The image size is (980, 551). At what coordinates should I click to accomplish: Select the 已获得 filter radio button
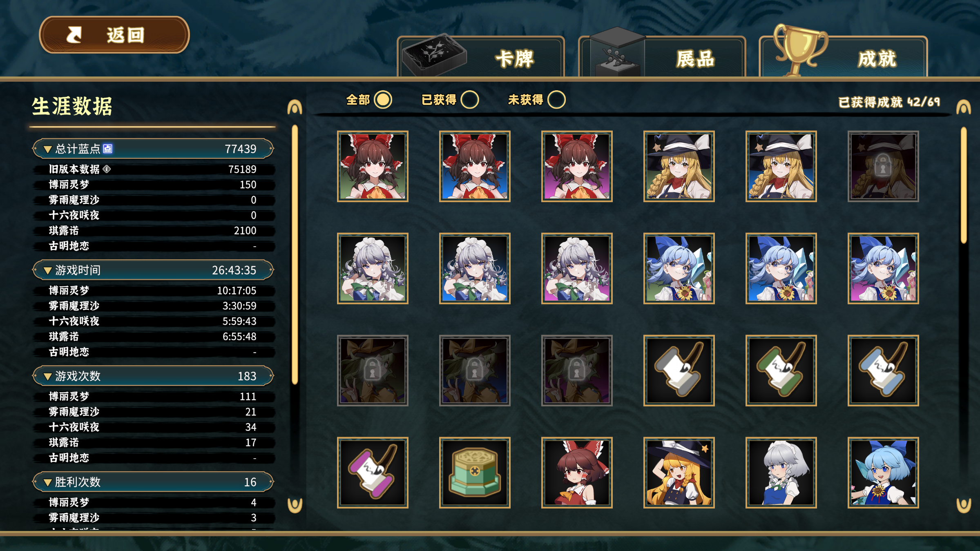click(x=470, y=100)
